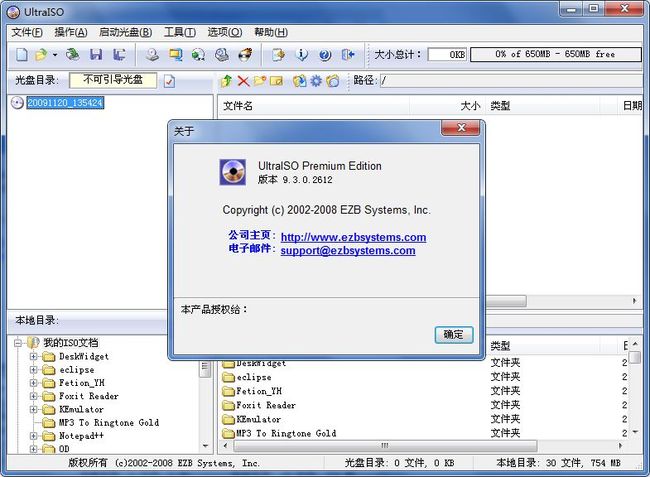The height and width of the screenshot is (477, 650).
Task: Click the Open file folder toolbar icon
Action: [x=41, y=54]
